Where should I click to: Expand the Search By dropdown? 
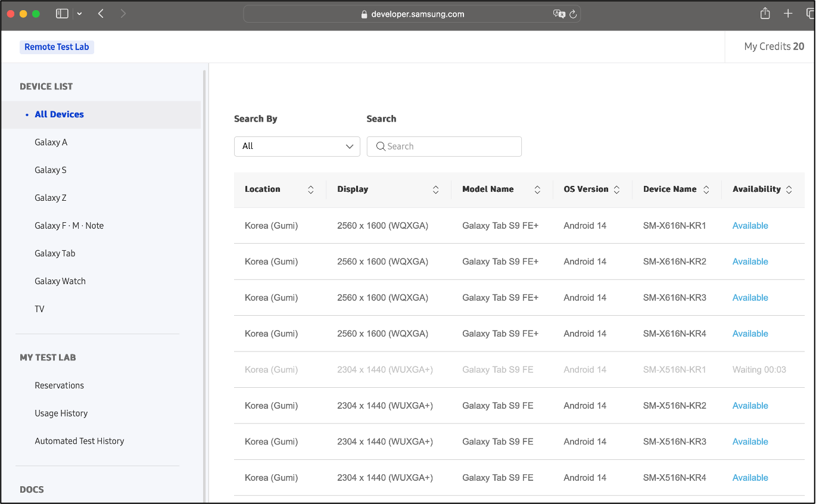coord(297,147)
